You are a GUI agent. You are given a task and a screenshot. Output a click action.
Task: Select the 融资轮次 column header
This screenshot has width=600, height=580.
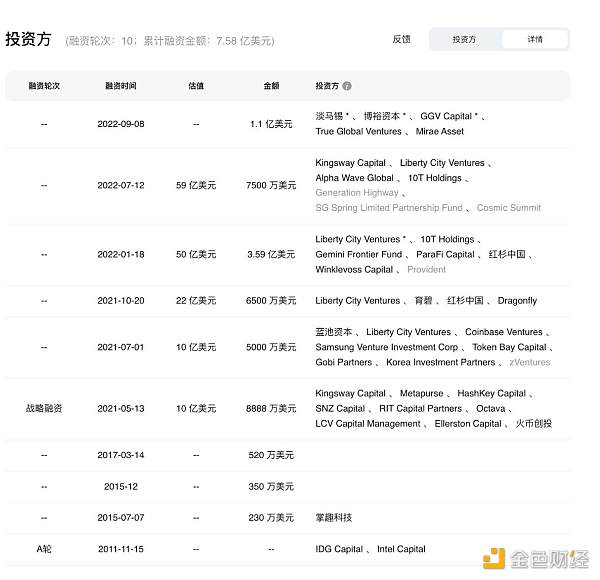point(44,86)
